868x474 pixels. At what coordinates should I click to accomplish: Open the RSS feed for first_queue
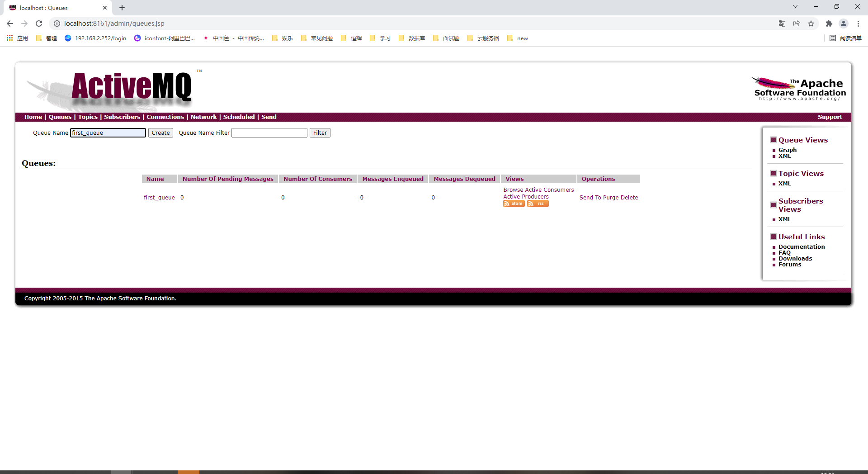click(x=538, y=204)
